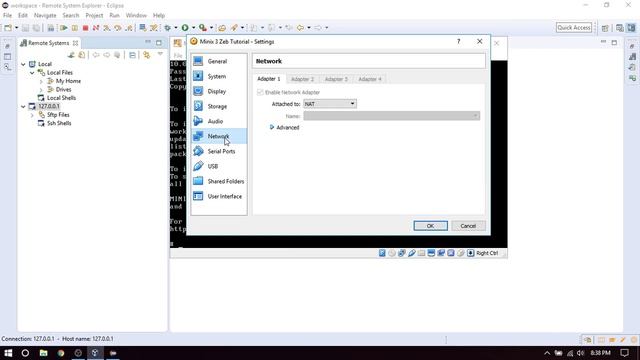
Task: Open the Project menu
Action: click(x=94, y=16)
